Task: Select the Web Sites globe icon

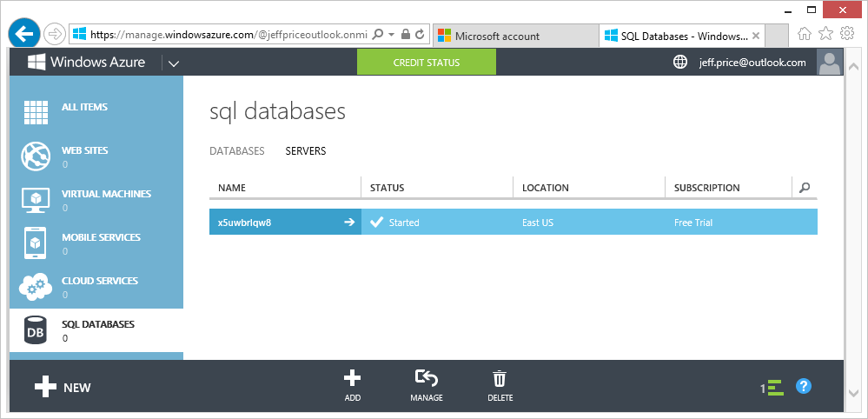Action: [36, 156]
